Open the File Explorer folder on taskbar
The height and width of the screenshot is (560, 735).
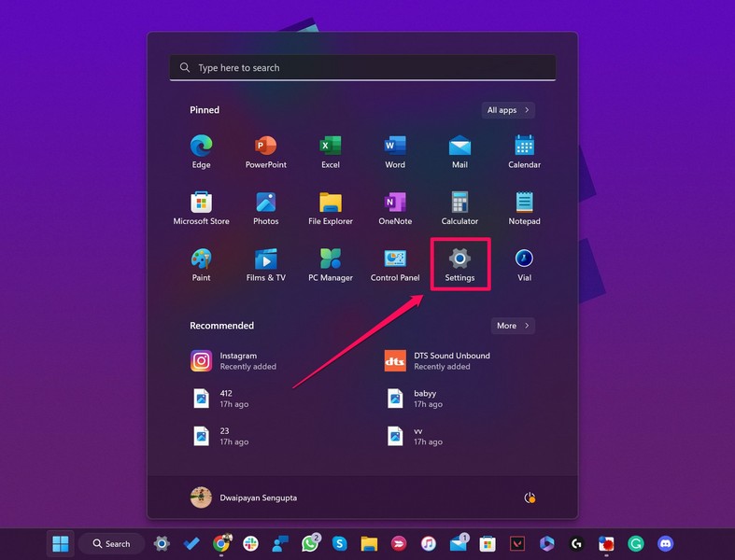click(x=369, y=543)
